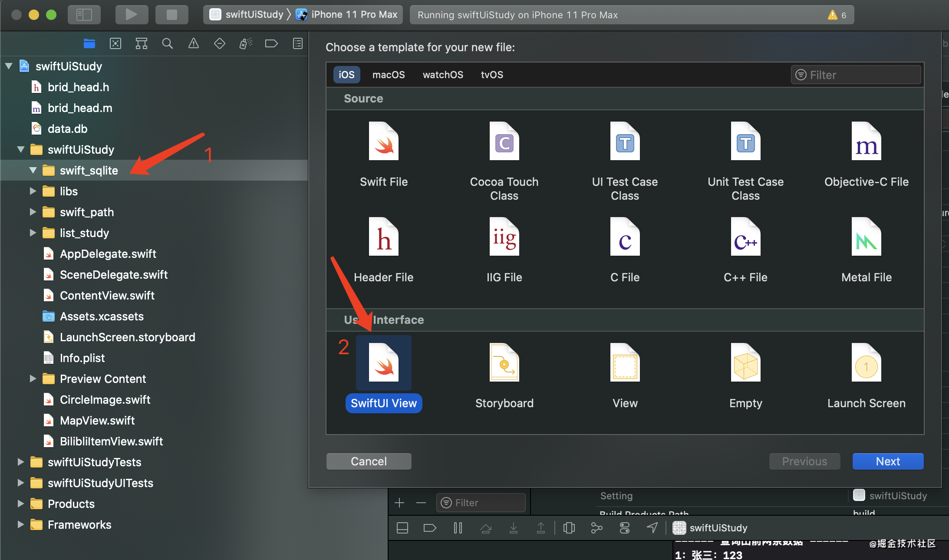Choose the Unit Test Case Class template
This screenshot has height=560, width=949.
(x=745, y=161)
